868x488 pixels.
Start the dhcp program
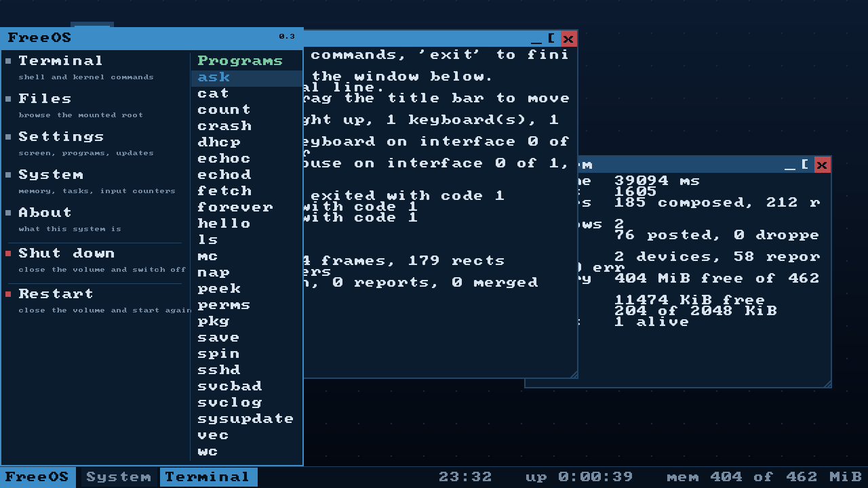247,143
